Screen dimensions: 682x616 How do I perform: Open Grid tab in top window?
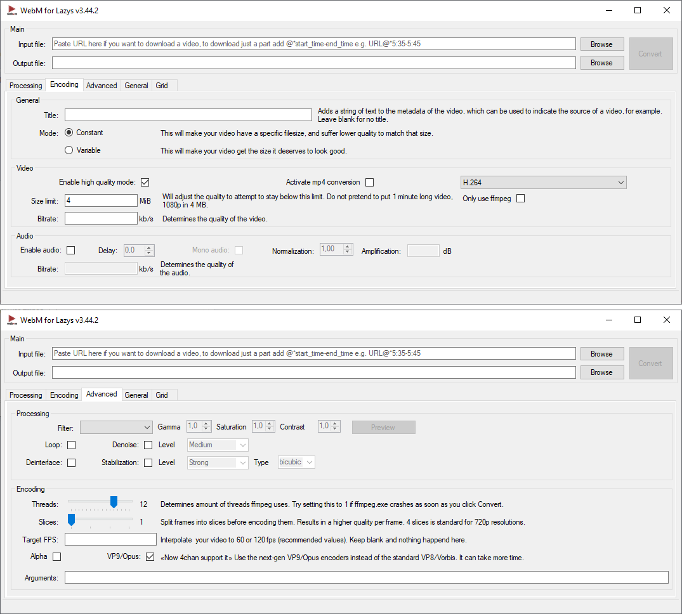(162, 86)
